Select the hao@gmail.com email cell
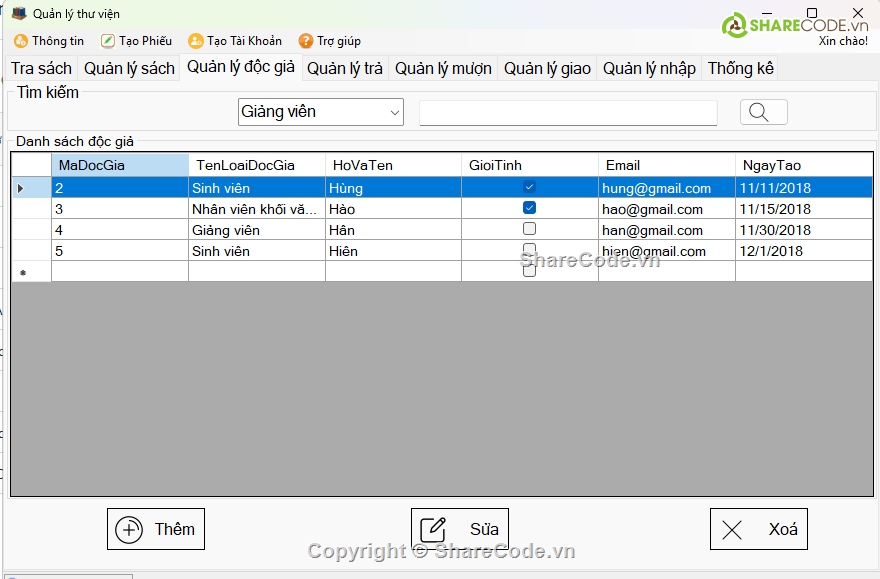The image size is (880, 579). point(666,209)
